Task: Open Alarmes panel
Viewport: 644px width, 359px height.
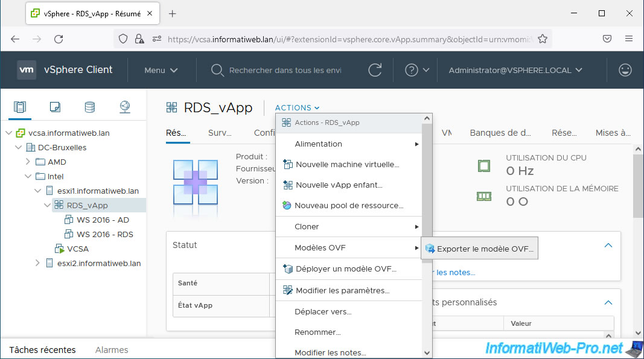Action: 112,350
